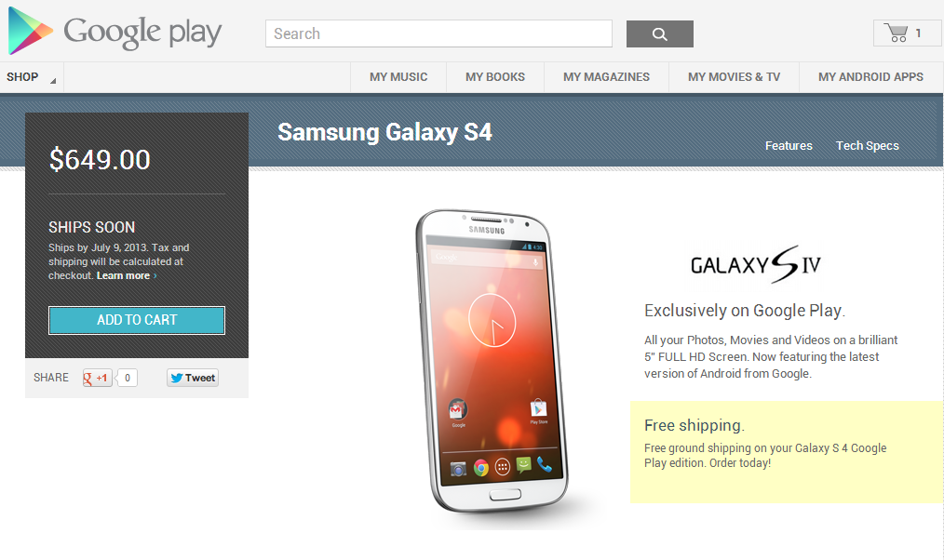Click the +1 count bubble
The image size is (944, 560).
pos(127,378)
